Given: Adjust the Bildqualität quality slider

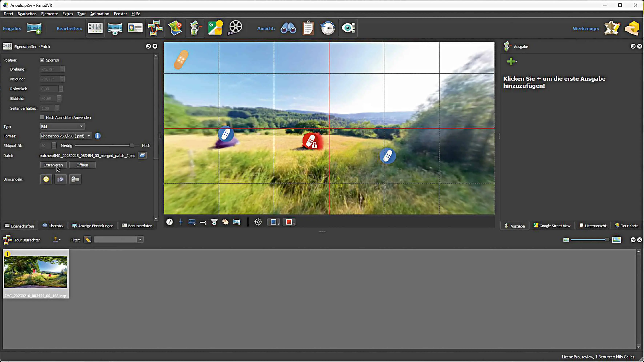Looking at the screenshot, I should [131, 146].
